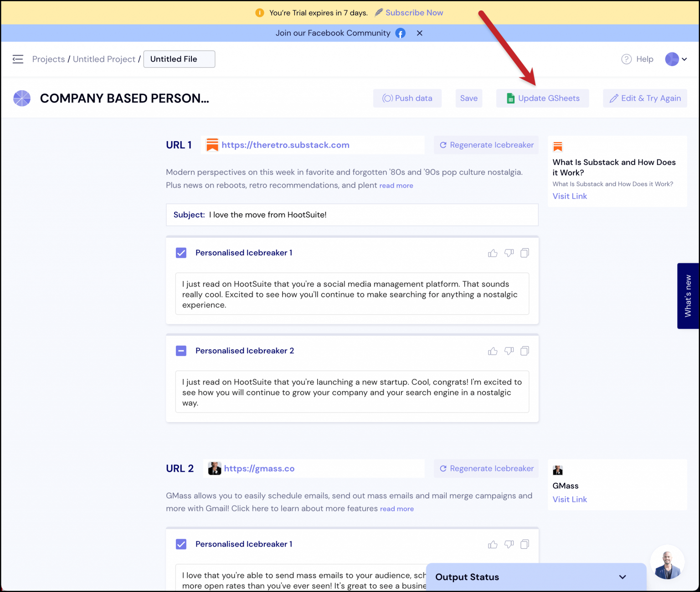
Task: Click the Subscribe Now link
Action: tap(414, 12)
